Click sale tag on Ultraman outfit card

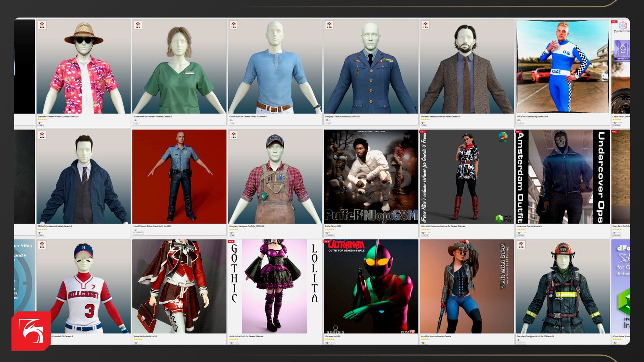pos(327,241)
